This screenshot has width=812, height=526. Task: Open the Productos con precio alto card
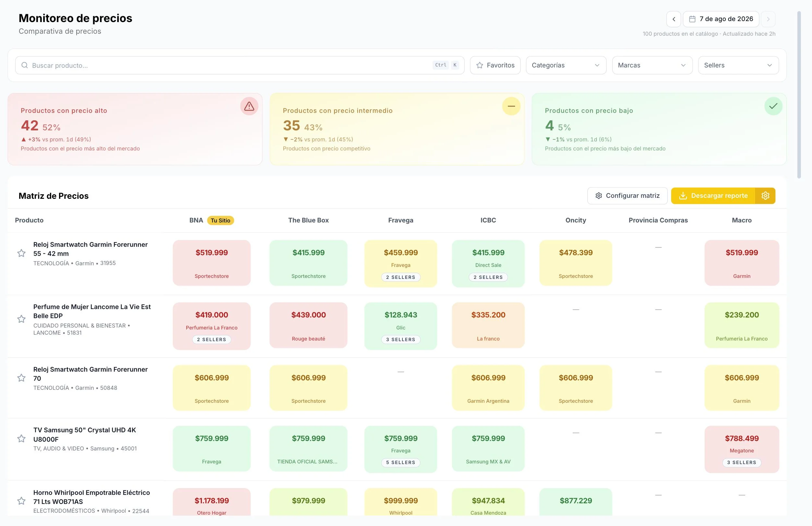tap(135, 129)
